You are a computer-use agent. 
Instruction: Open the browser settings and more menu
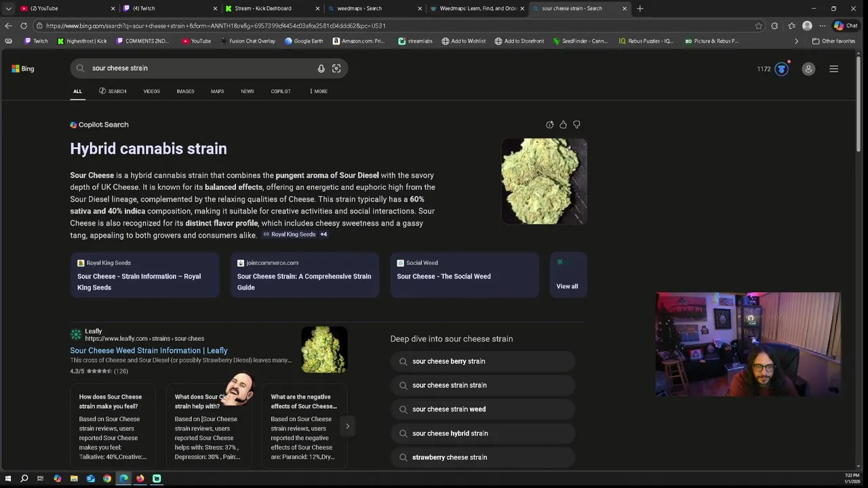(x=823, y=26)
